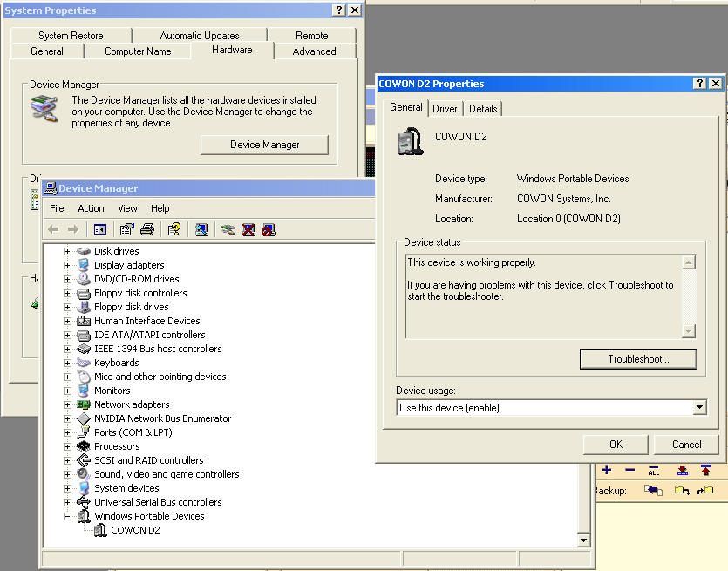
Task: Click the arrow-into-folder Backup icon
Action: (x=705, y=490)
